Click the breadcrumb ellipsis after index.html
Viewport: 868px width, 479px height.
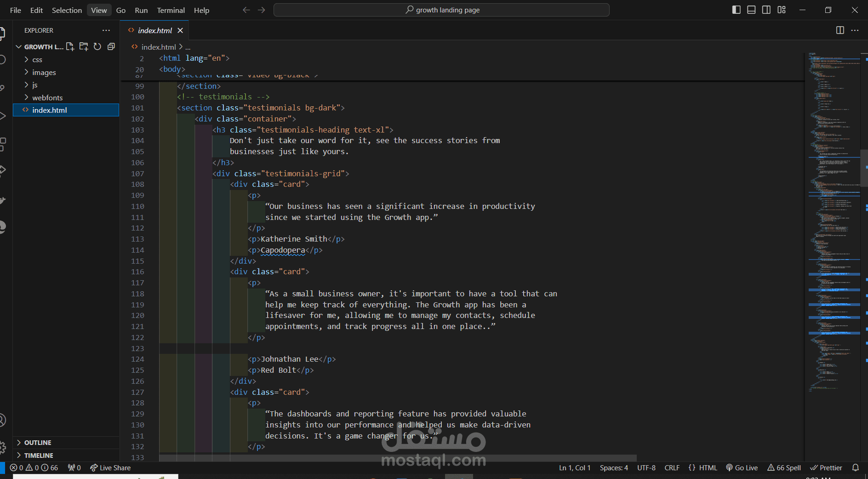(188, 47)
